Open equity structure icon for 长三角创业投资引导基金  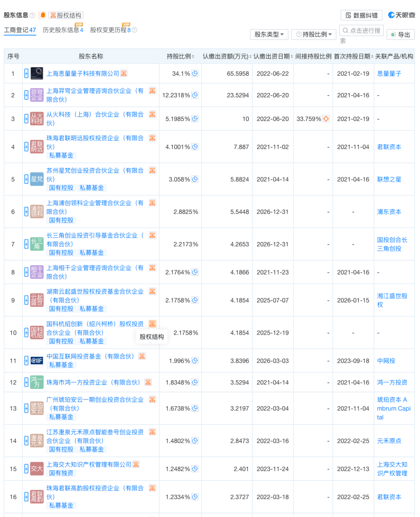(152, 235)
